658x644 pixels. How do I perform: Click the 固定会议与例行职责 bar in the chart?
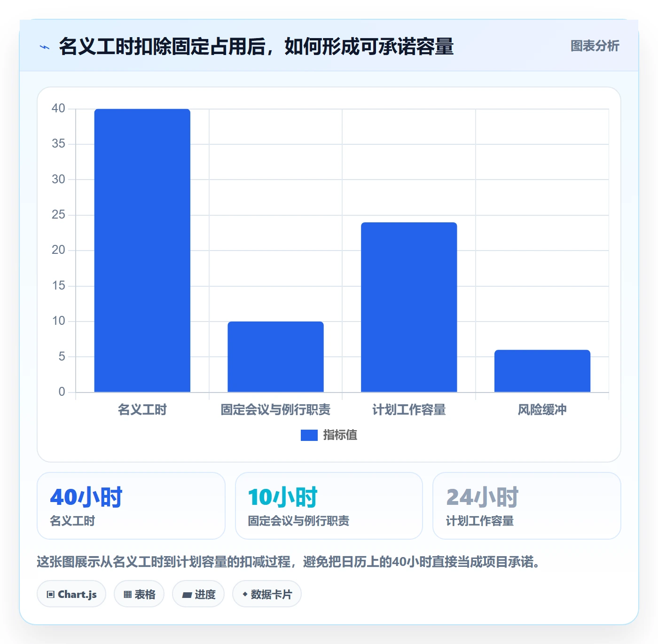[x=275, y=357]
